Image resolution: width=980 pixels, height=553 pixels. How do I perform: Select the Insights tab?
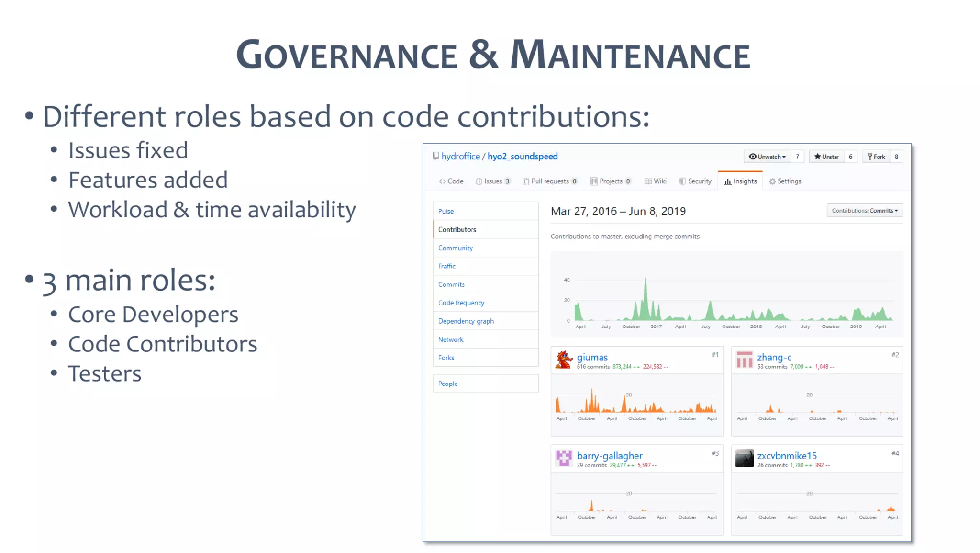click(740, 181)
